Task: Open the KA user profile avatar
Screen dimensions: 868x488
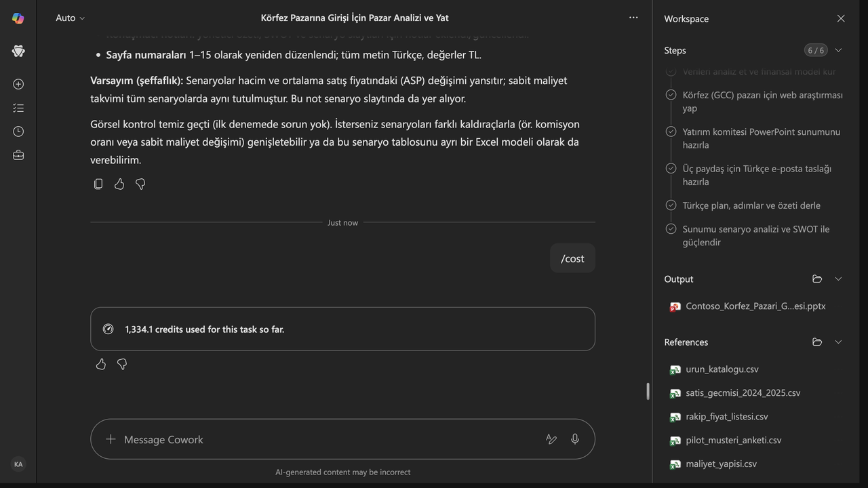Action: point(18,464)
